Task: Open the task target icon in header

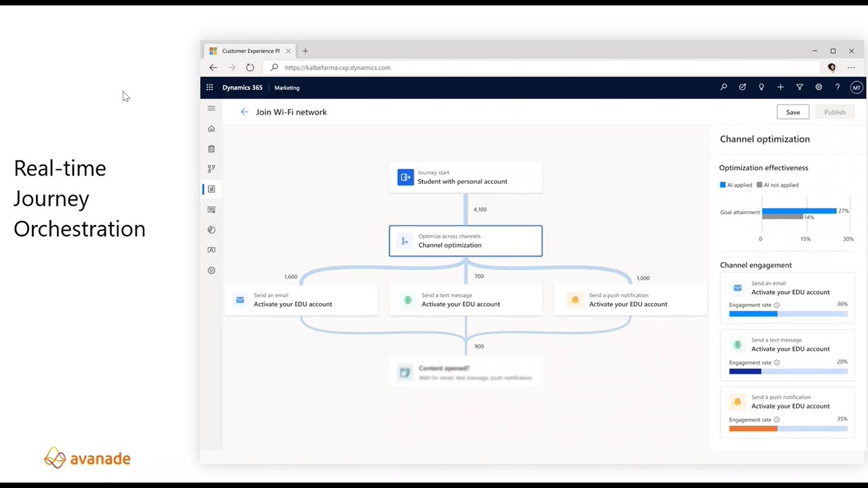Action: point(743,87)
